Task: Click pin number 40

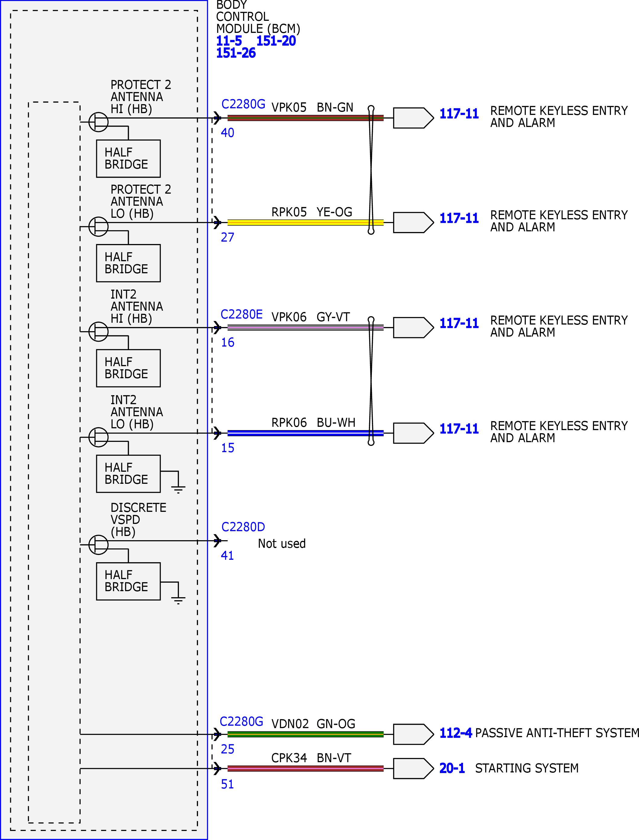Action: [x=228, y=133]
